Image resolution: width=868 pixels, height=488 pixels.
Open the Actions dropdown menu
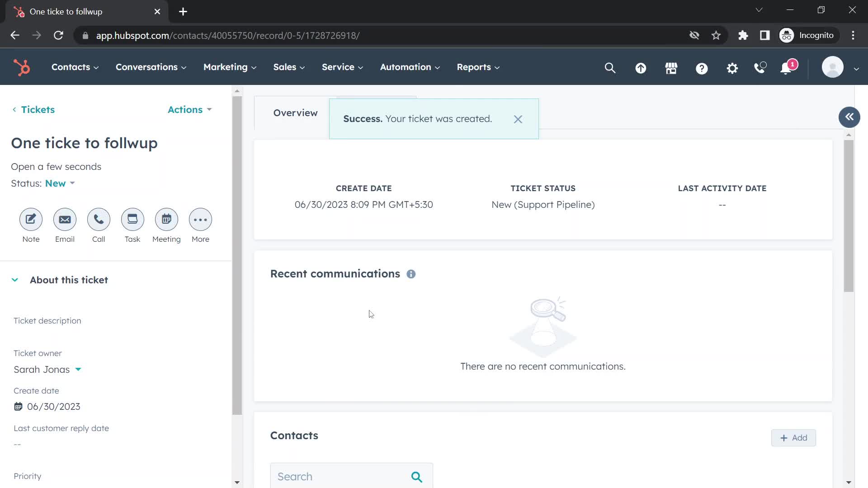189,109
